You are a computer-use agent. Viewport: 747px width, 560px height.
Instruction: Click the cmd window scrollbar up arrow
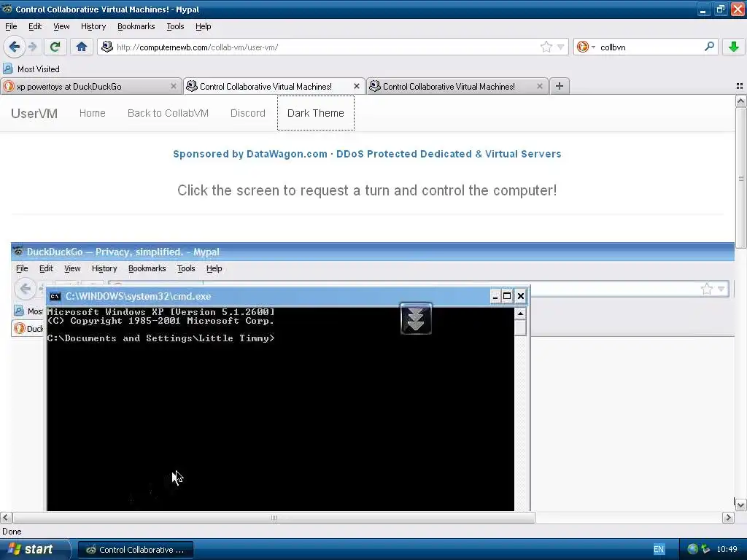click(x=520, y=314)
